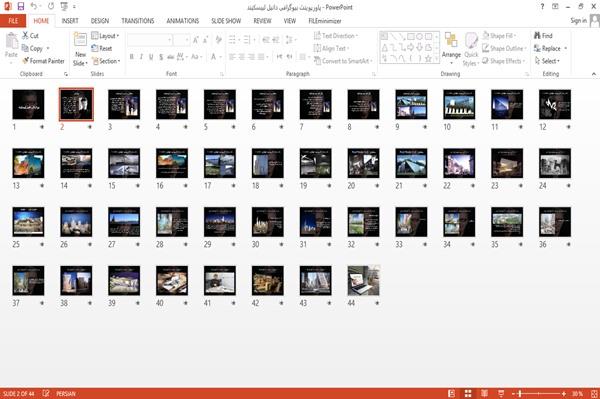Open the Select dropdown in Editing
600x399 pixels.
click(x=547, y=61)
